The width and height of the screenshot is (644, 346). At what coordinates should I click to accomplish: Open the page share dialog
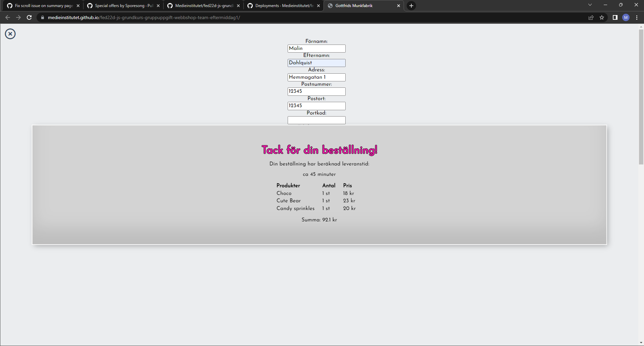(591, 17)
